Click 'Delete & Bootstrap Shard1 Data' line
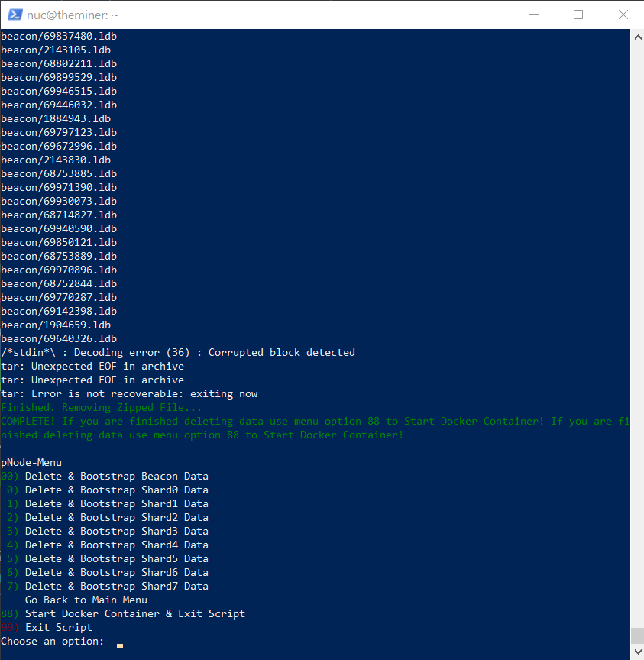 (108, 504)
